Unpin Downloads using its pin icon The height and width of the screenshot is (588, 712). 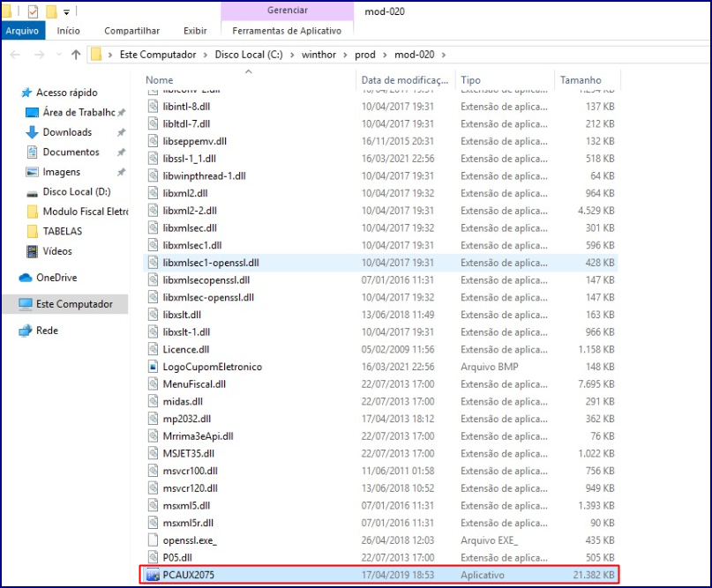coord(121,132)
